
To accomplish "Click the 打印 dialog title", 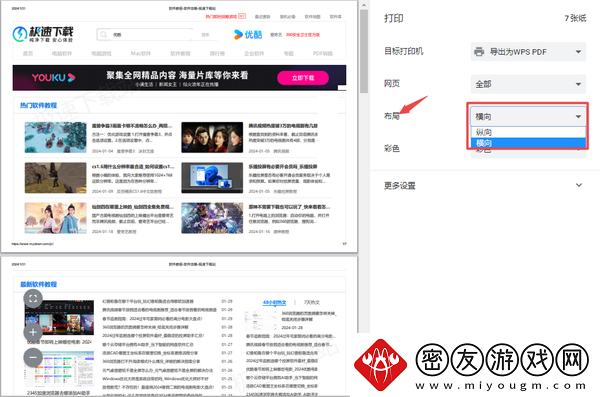I will [x=394, y=18].
